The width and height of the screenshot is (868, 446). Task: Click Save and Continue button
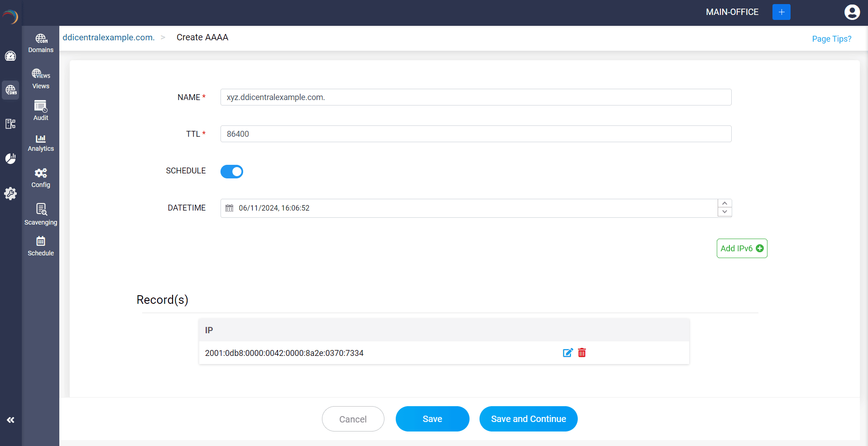pos(528,419)
